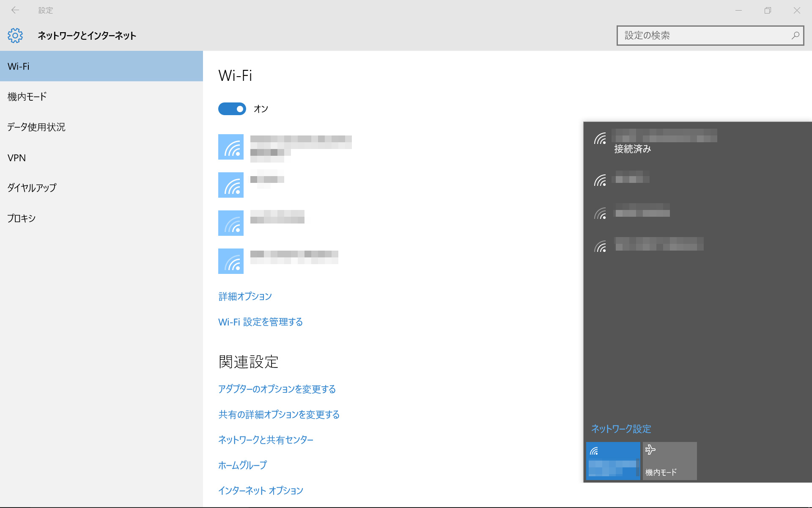Turn off the Wi-Fi オン toggle switch

[x=232, y=109]
